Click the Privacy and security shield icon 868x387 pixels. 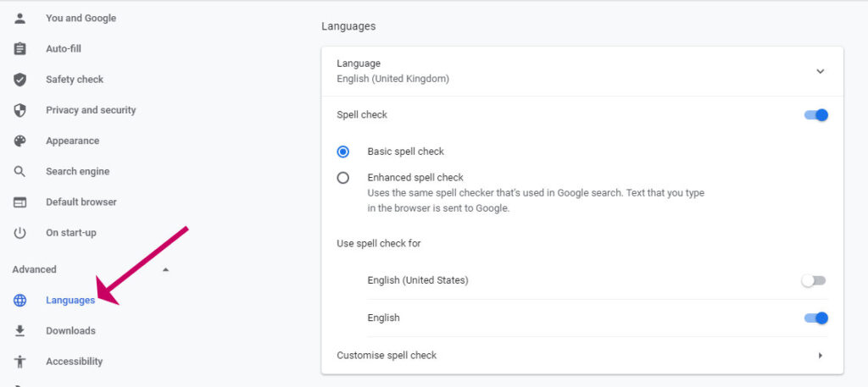pyautogui.click(x=20, y=110)
